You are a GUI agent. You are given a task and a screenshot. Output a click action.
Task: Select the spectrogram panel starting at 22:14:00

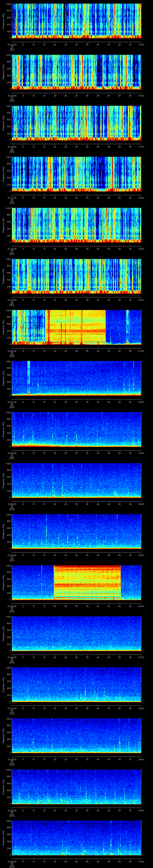(76, 21)
